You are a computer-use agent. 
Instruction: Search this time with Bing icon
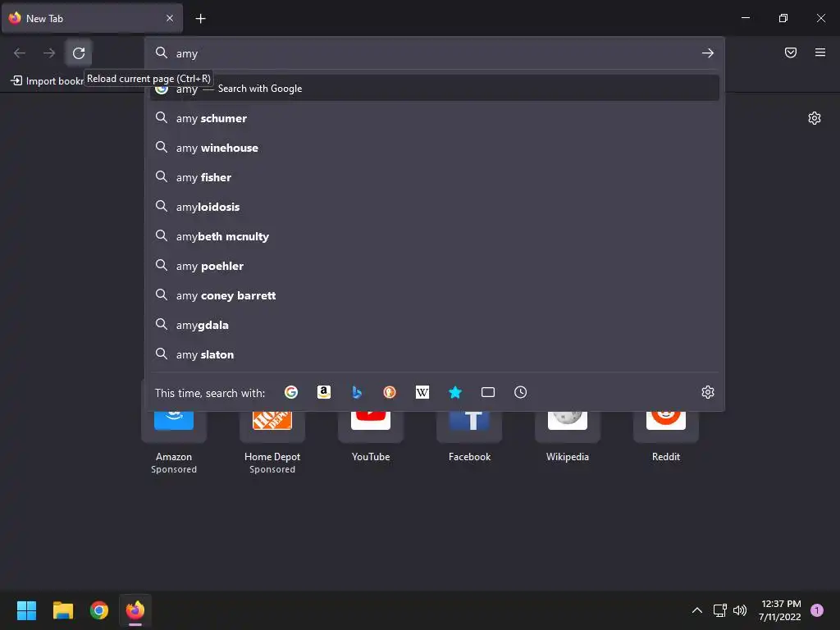[x=357, y=392]
